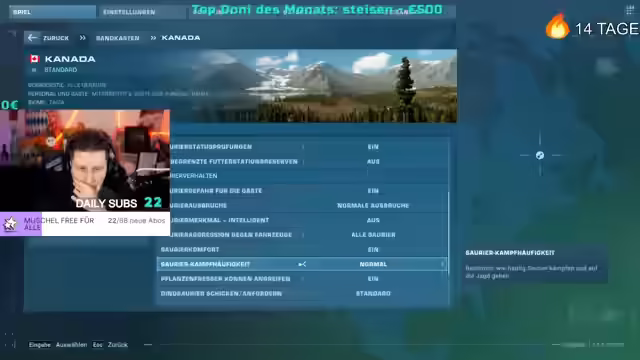Click the Auswählen hint label
Image resolution: width=640 pixels, height=360 pixels.
71,345
